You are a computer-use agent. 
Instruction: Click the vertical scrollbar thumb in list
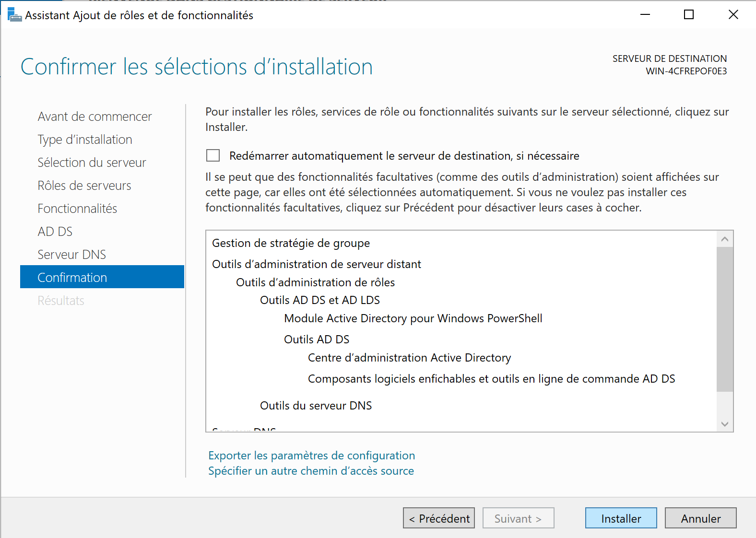point(724,319)
